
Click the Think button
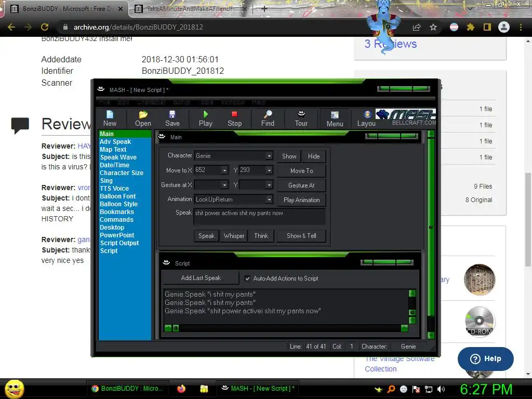(261, 236)
